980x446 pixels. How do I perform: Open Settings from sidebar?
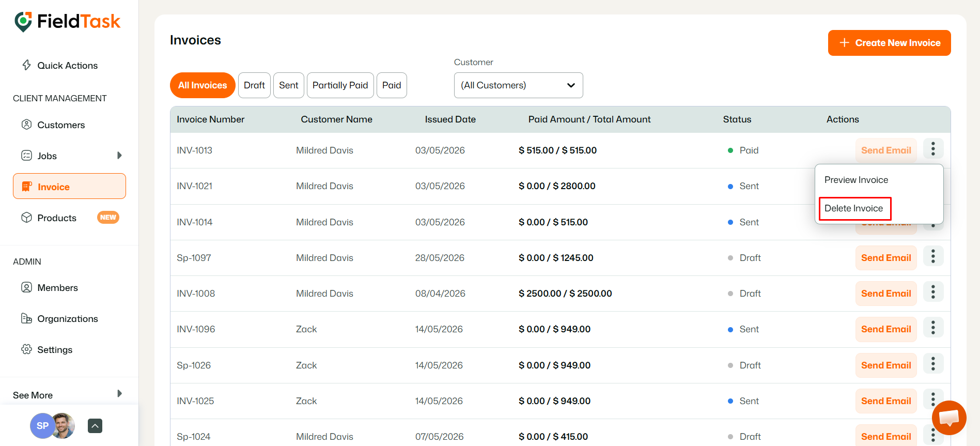55,350
